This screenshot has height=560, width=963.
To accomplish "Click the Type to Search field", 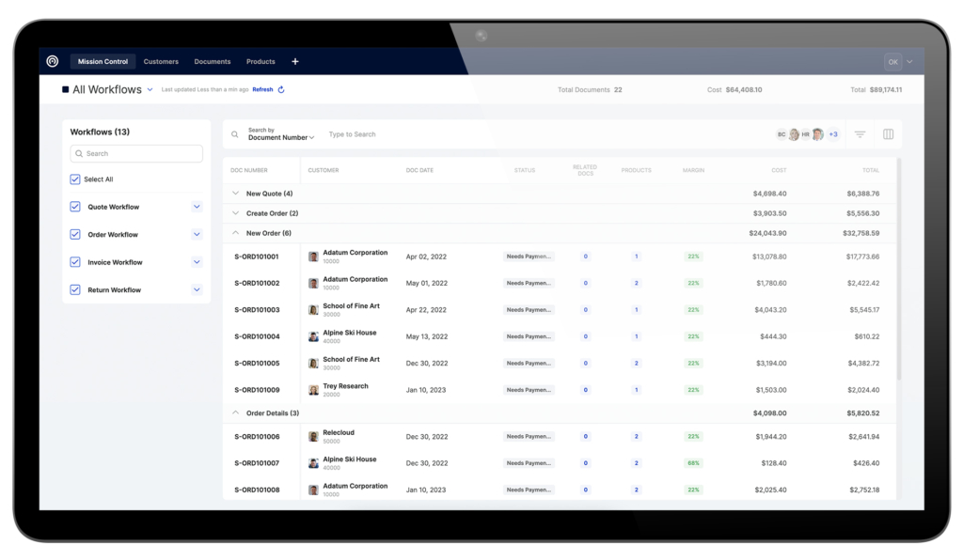I will [352, 134].
